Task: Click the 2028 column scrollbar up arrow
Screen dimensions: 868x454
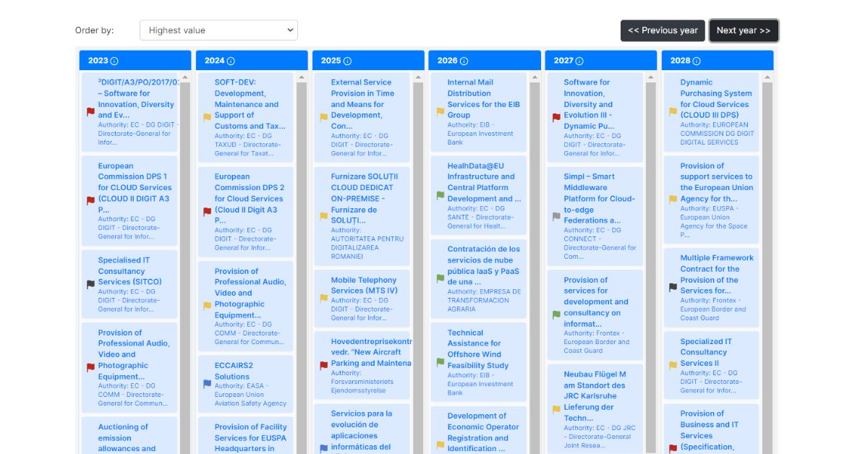Action: click(x=767, y=77)
